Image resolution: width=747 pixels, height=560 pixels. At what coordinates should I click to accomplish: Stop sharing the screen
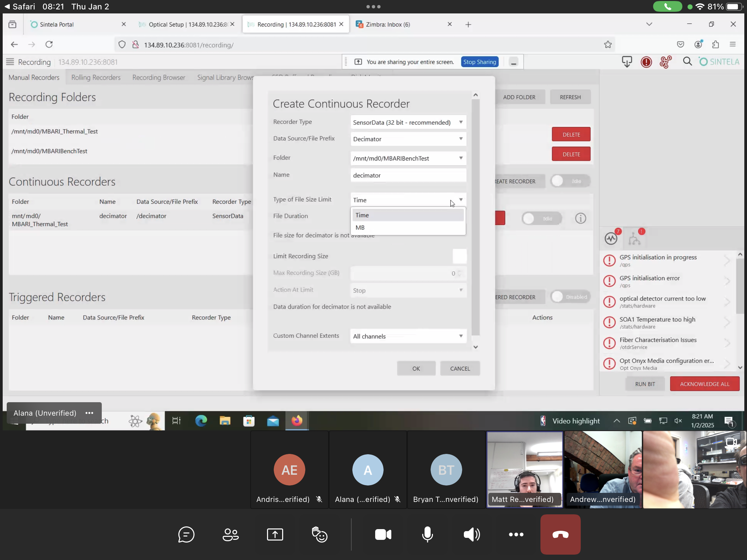click(480, 62)
